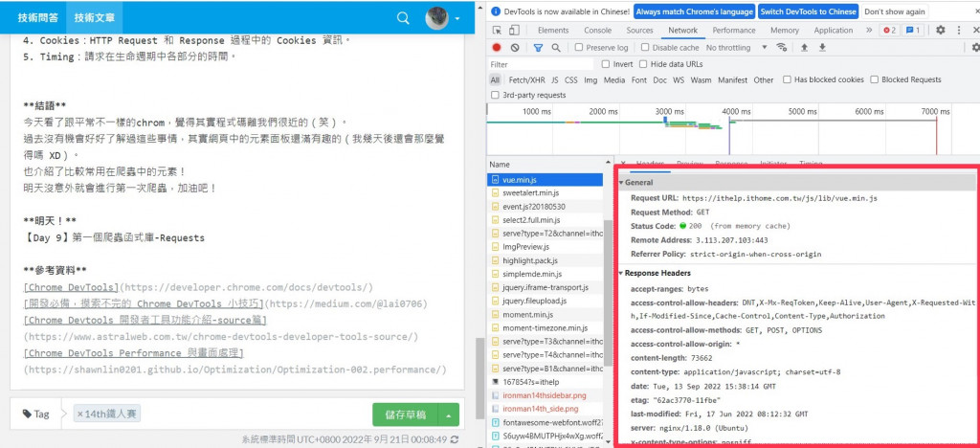The height and width of the screenshot is (448, 980).
Task: Enable Hide data URLs checkbox
Action: [642, 64]
